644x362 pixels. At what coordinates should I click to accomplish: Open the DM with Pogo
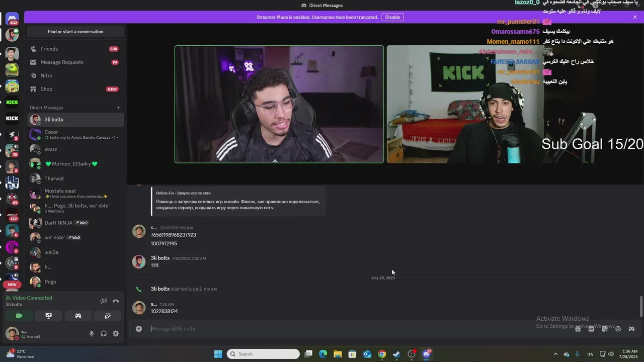click(75, 282)
